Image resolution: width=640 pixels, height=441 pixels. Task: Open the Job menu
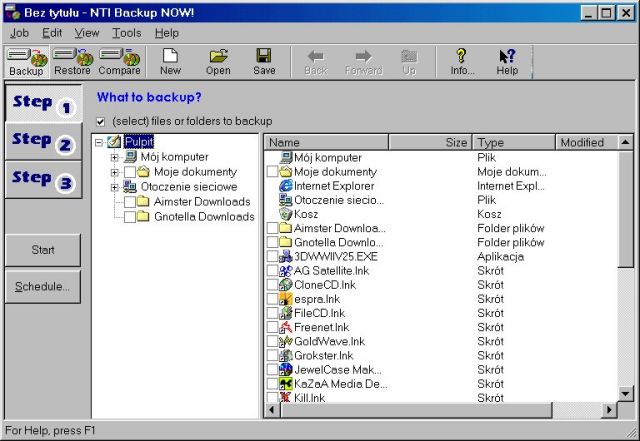point(19,33)
